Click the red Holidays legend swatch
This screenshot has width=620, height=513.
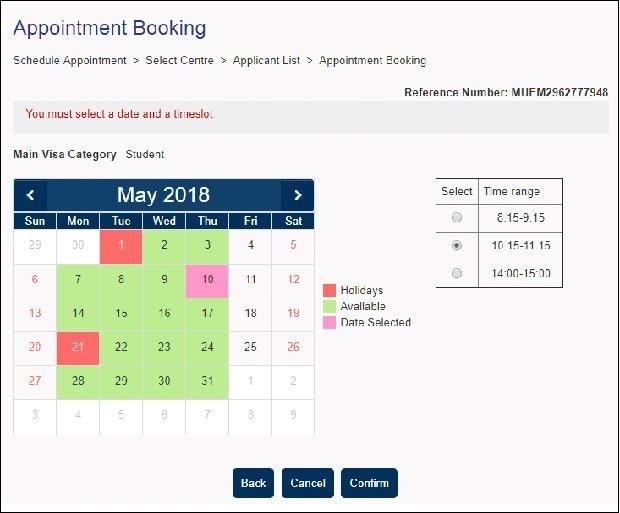click(x=328, y=291)
